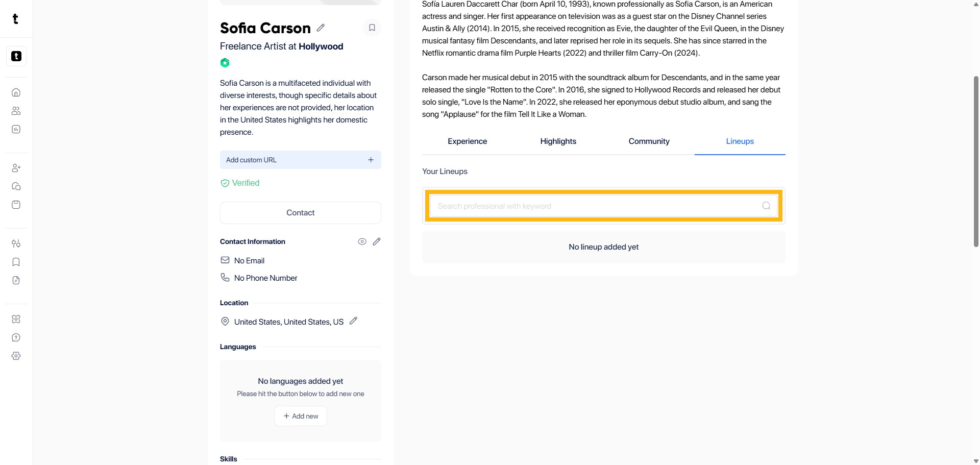The image size is (980, 465).
Task: Click the page vertical scrollbar thumb
Action: (976, 161)
